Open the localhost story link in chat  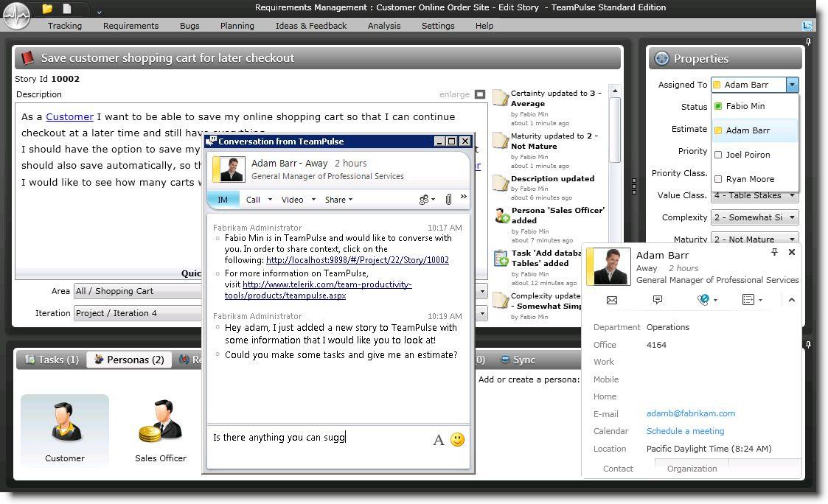(x=357, y=260)
